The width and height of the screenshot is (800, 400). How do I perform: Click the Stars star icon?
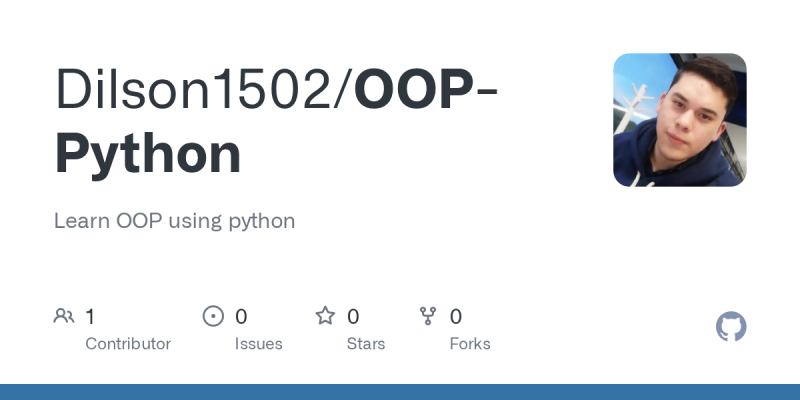[326, 316]
